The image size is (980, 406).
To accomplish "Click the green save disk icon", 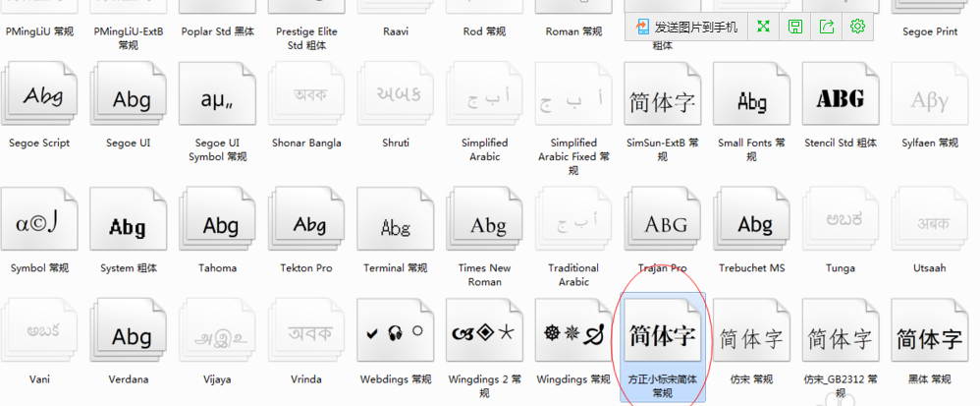I will pos(794,27).
